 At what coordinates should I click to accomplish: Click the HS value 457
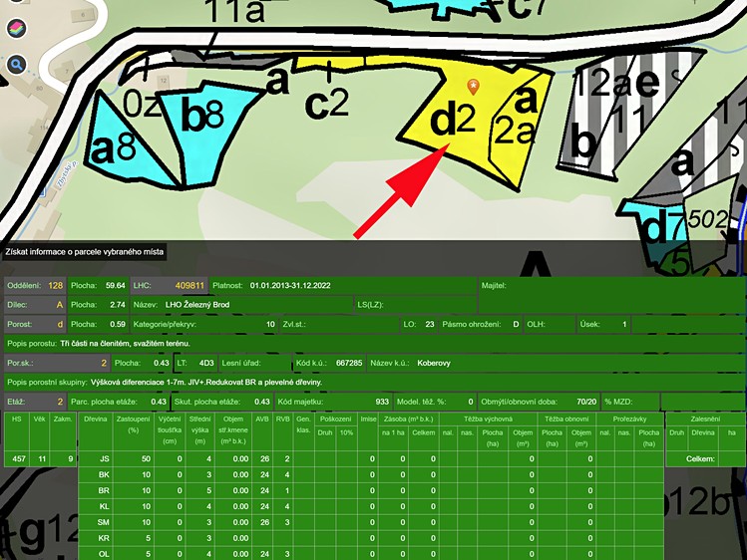tap(19, 459)
